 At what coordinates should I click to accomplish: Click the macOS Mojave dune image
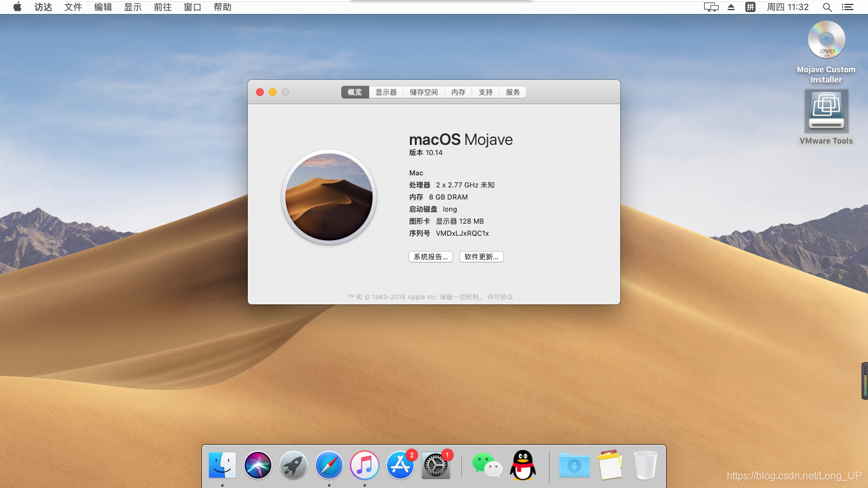[329, 197]
